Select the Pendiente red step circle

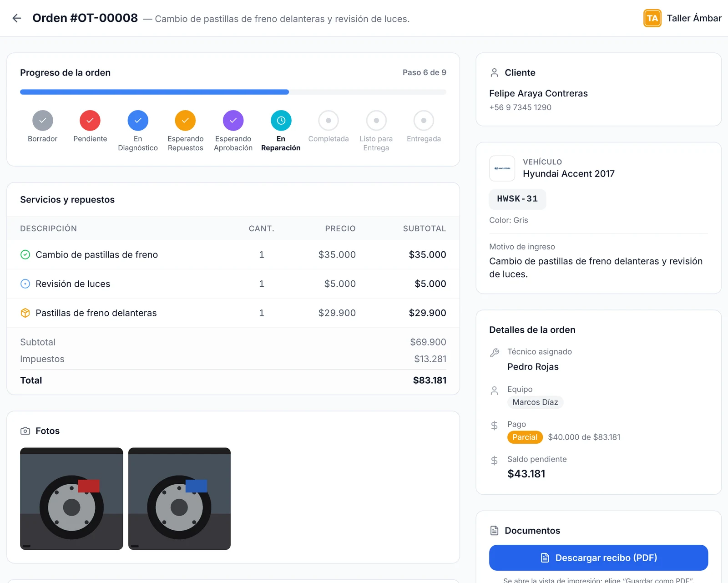click(90, 121)
